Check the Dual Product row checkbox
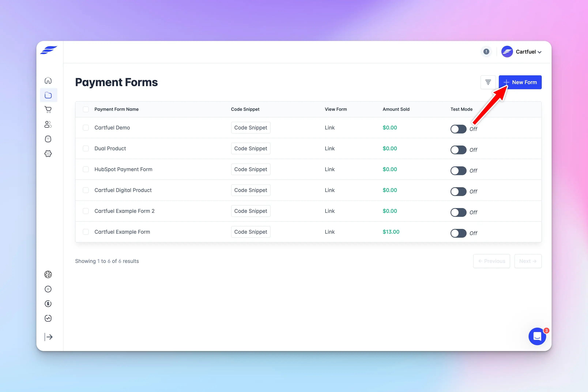588x392 pixels. (x=86, y=148)
